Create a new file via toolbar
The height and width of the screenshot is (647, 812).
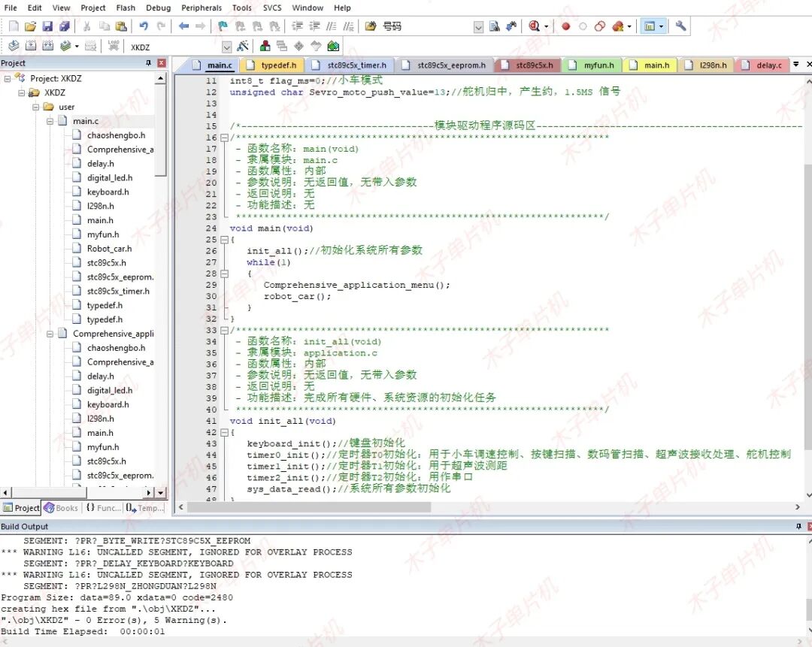tap(14, 26)
